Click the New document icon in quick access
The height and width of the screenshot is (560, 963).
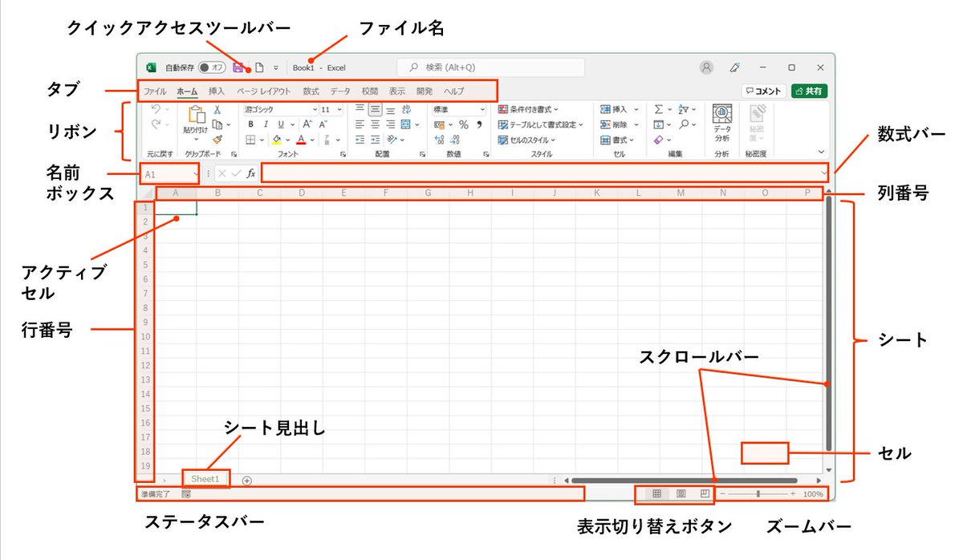pyautogui.click(x=259, y=68)
